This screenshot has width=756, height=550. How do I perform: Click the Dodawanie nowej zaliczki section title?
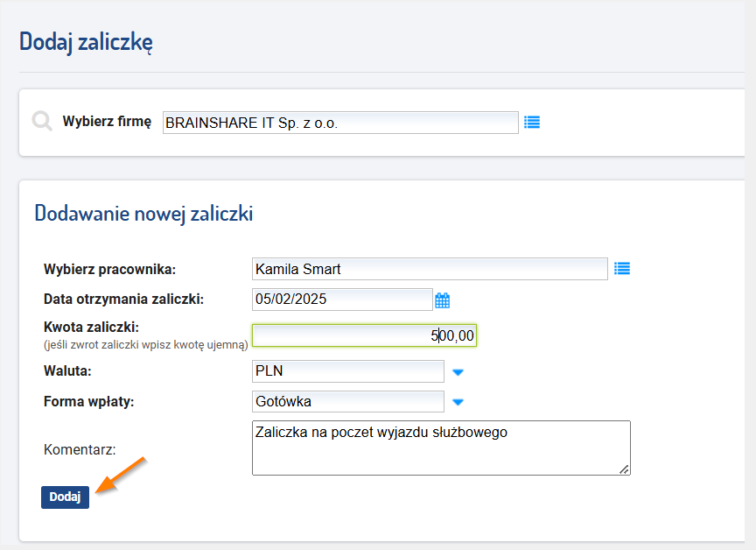click(x=143, y=214)
